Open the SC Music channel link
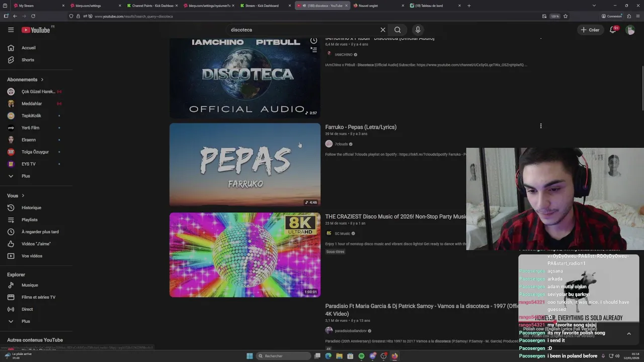The height and width of the screenshot is (362, 644). (x=342, y=233)
